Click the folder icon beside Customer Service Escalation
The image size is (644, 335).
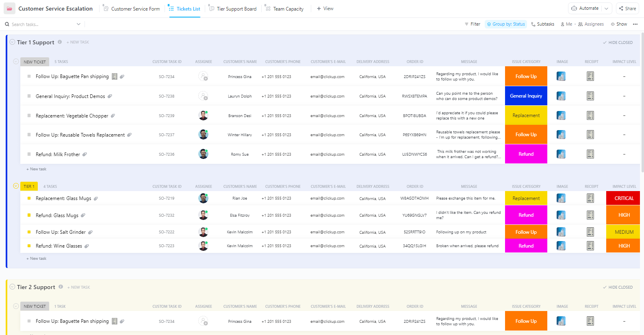click(x=9, y=9)
